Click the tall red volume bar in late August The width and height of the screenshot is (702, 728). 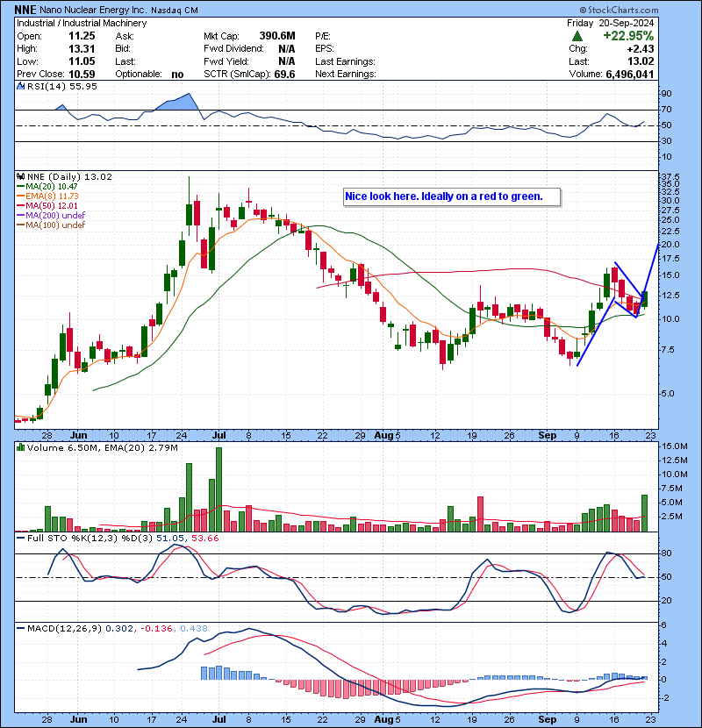[x=480, y=514]
